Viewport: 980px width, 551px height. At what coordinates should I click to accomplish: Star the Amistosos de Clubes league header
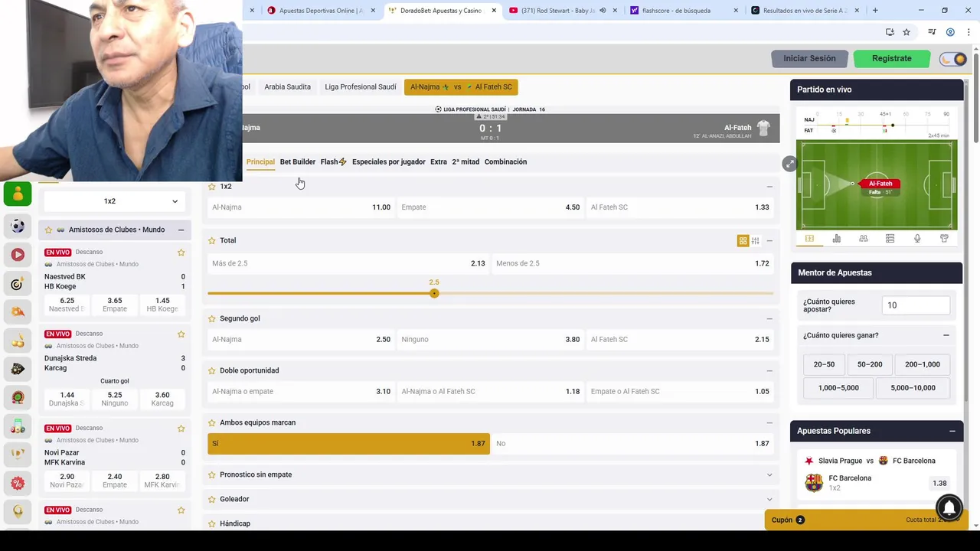(48, 230)
